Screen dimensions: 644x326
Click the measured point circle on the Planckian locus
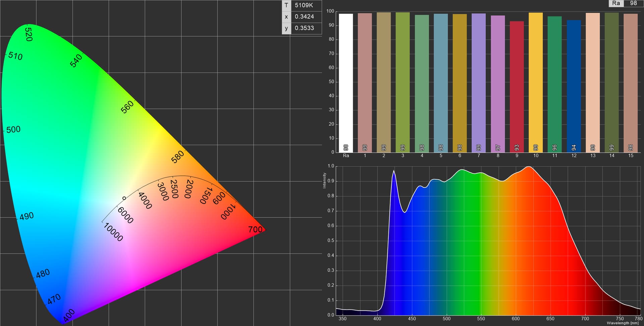[x=124, y=198]
